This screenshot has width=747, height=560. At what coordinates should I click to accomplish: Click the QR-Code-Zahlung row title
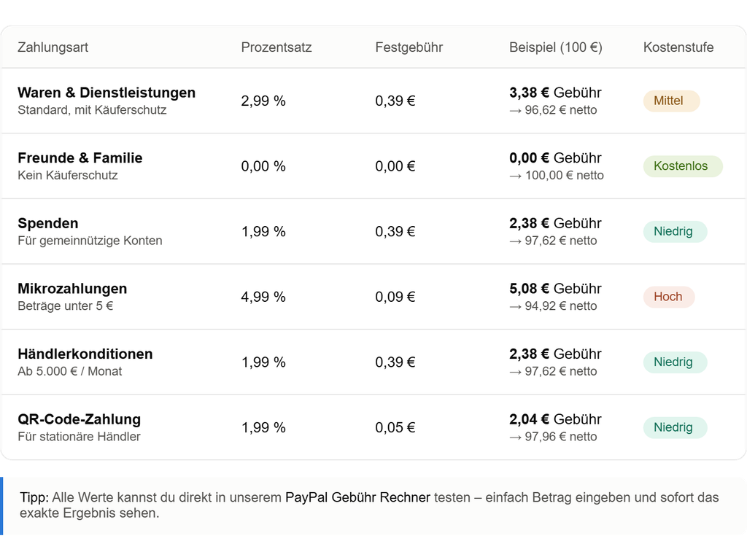click(x=79, y=419)
